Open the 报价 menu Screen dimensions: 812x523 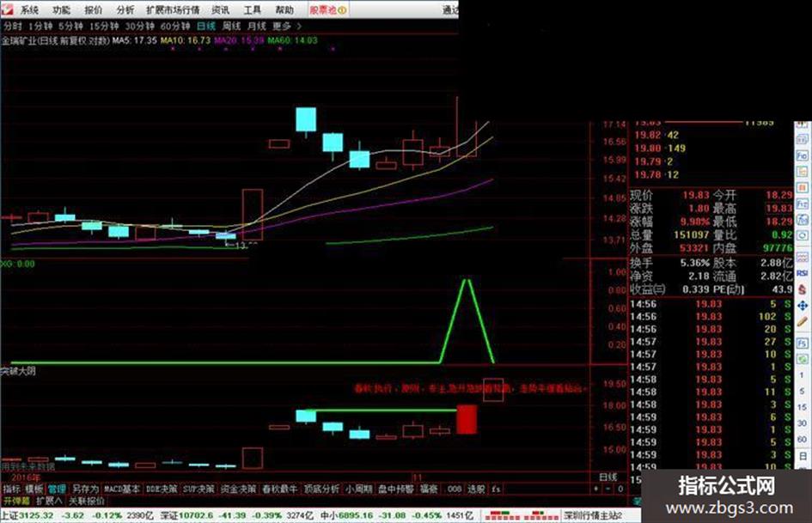point(94,9)
